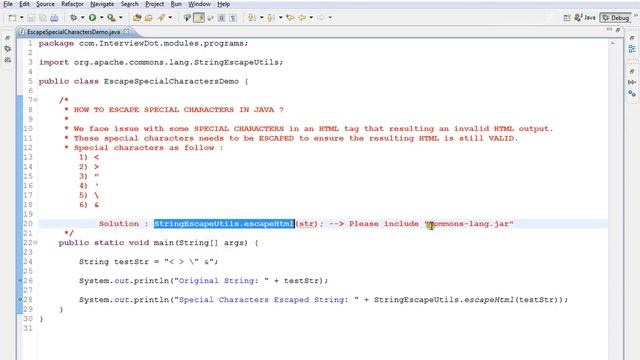640x360 pixels.
Task: Open the second left sidebar view icon
Action: coord(7,49)
